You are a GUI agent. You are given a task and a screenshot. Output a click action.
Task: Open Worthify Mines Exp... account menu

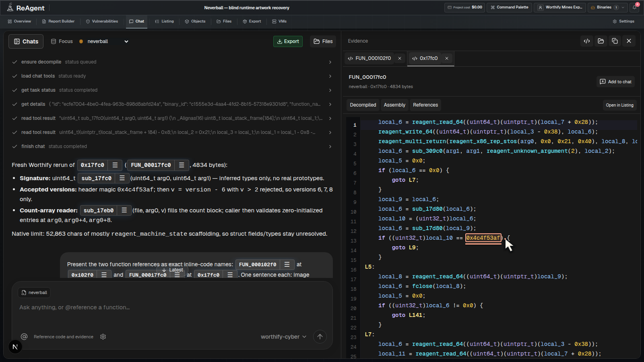560,7
